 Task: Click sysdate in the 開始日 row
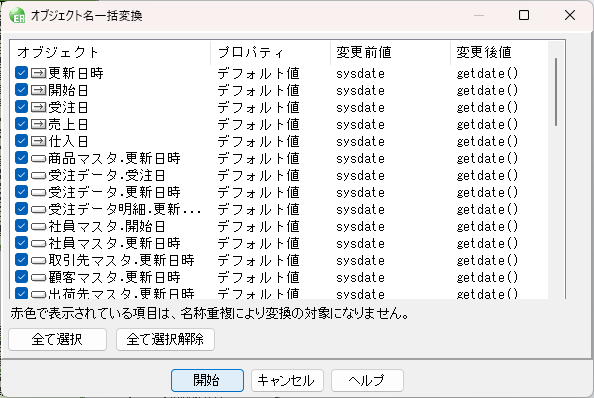[360, 91]
